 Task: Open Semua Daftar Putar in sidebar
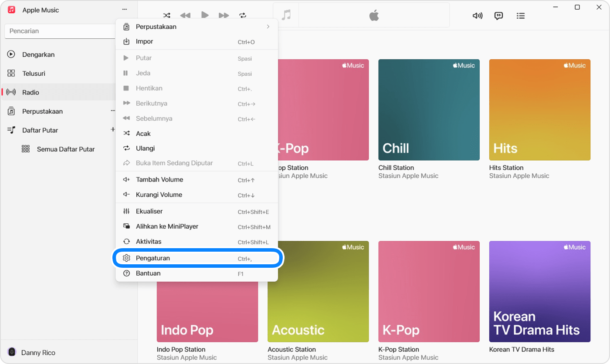pyautogui.click(x=66, y=149)
